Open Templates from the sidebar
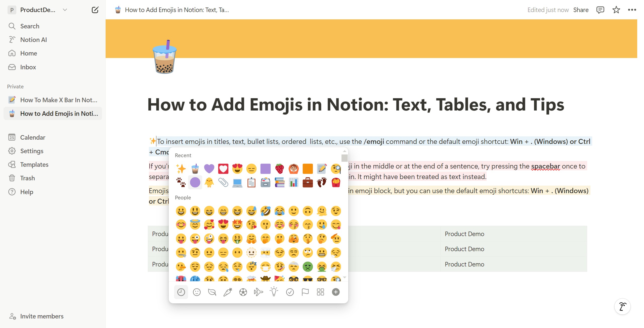Screen dimensions: 644x328 click(53, 165)
